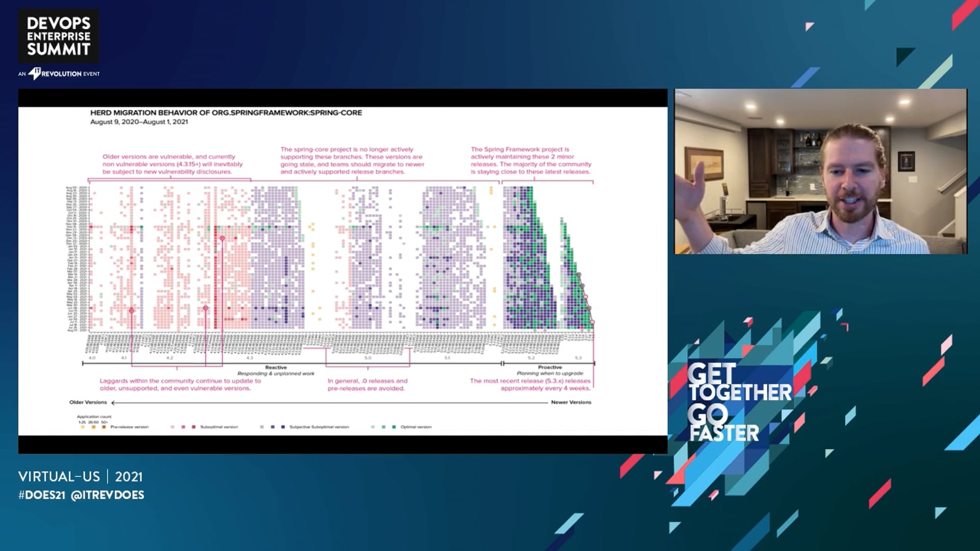Click the 'spring-core project is no longer actively supporting' note
This screenshot has width=980, height=551.
click(352, 161)
